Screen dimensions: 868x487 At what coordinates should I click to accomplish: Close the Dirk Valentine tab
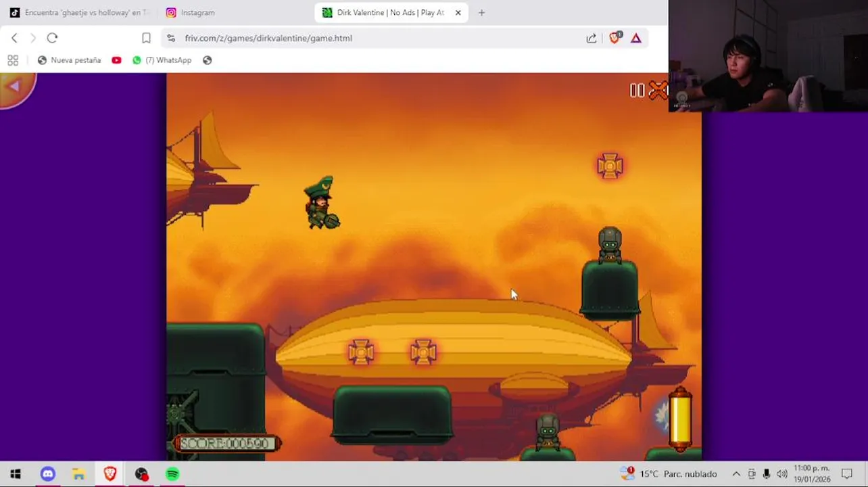point(458,12)
